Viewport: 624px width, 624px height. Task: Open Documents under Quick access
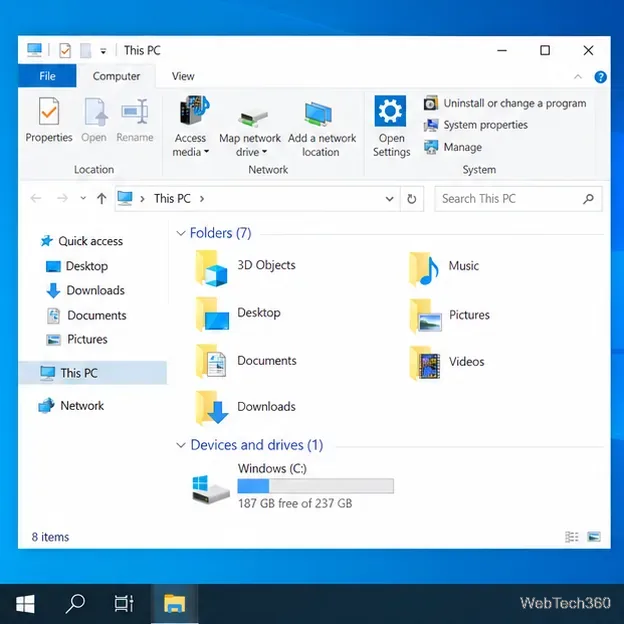coord(86,315)
